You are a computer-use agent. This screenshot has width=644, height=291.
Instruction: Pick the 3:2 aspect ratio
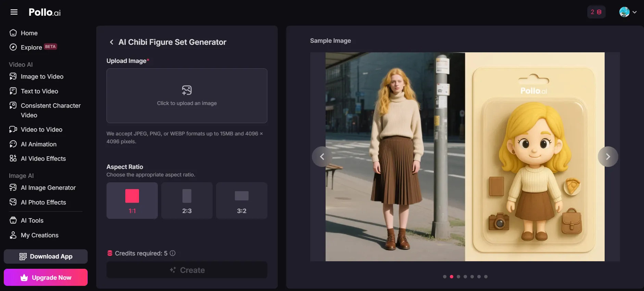242,200
